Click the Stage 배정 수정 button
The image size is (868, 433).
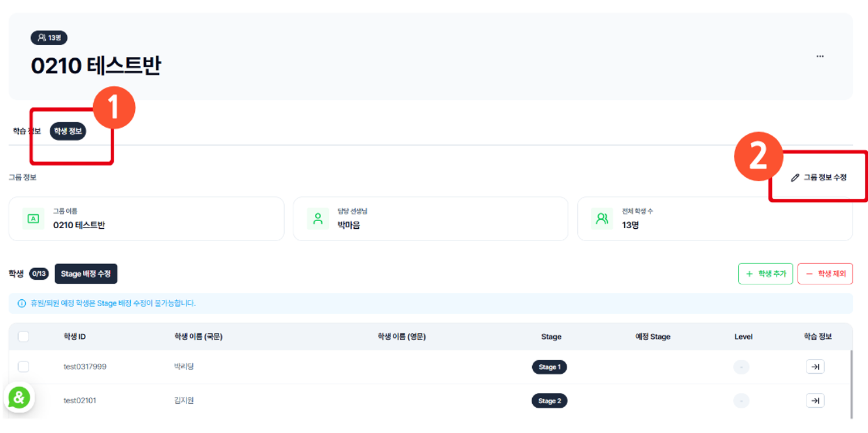point(86,274)
